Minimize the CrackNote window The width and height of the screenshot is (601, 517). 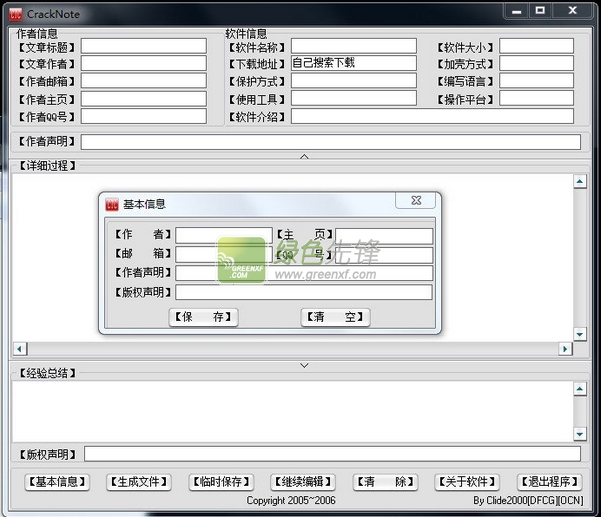coord(516,11)
